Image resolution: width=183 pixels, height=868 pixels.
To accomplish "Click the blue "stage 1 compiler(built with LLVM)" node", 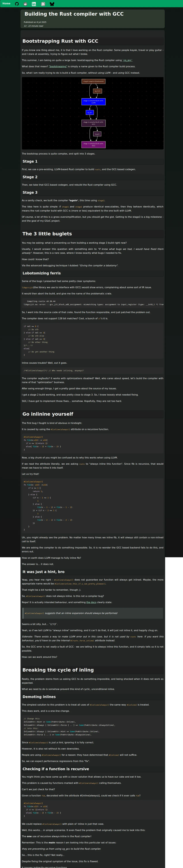I will pyautogui.click(x=94, y=101).
